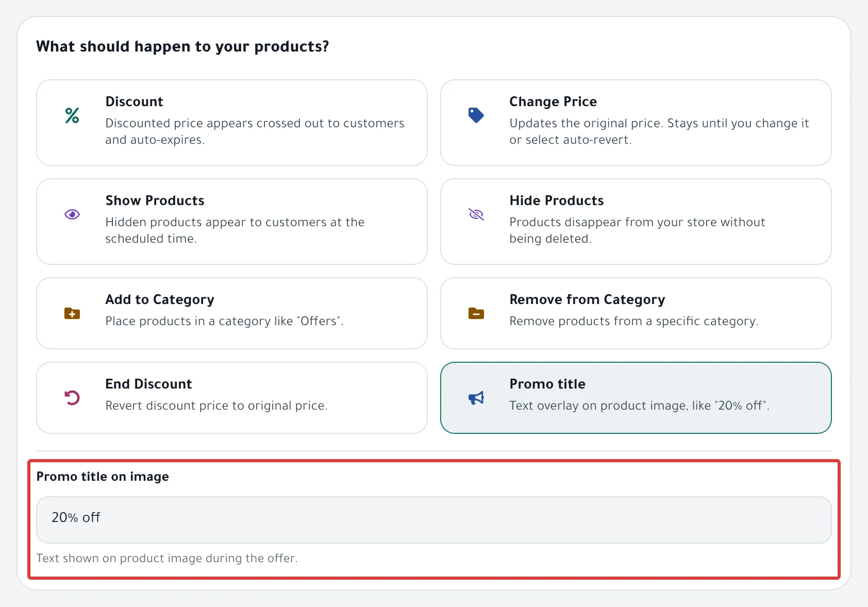Click the crossed-out eye Hide Products icon
868x607 pixels.
point(476,214)
